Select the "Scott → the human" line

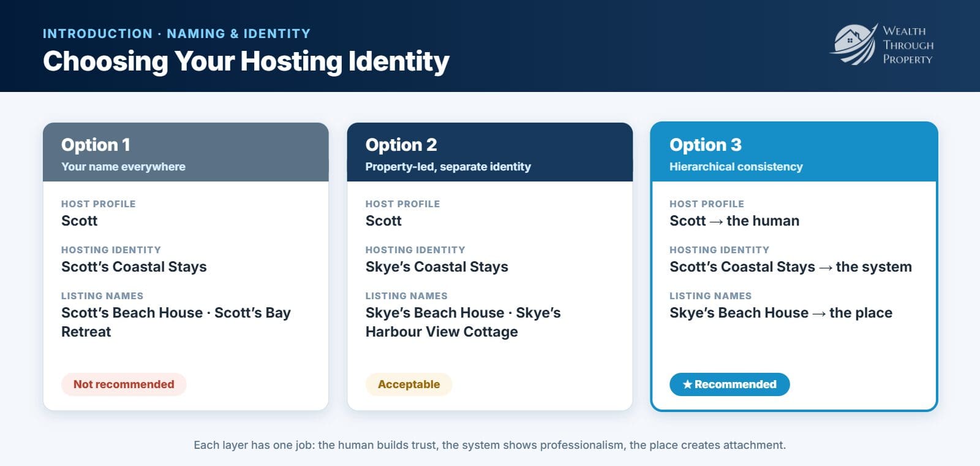(x=734, y=221)
